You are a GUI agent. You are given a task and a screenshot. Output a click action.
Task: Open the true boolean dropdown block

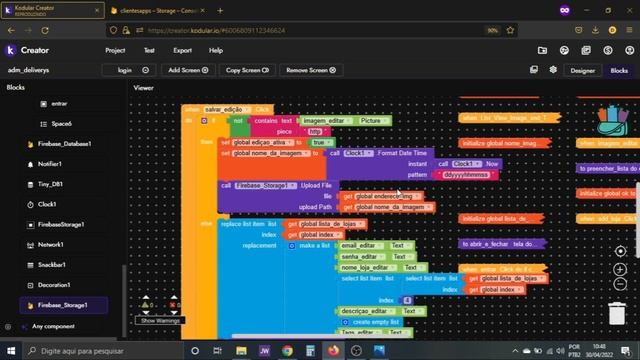[322, 142]
